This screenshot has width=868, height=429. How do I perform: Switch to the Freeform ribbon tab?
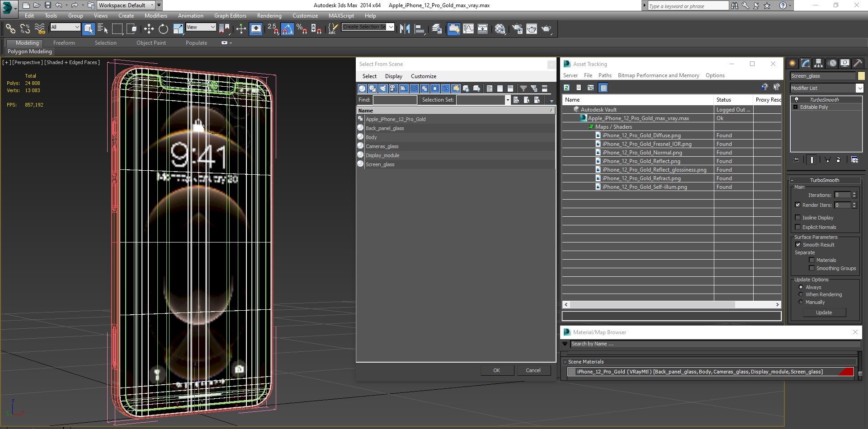pyautogui.click(x=64, y=43)
